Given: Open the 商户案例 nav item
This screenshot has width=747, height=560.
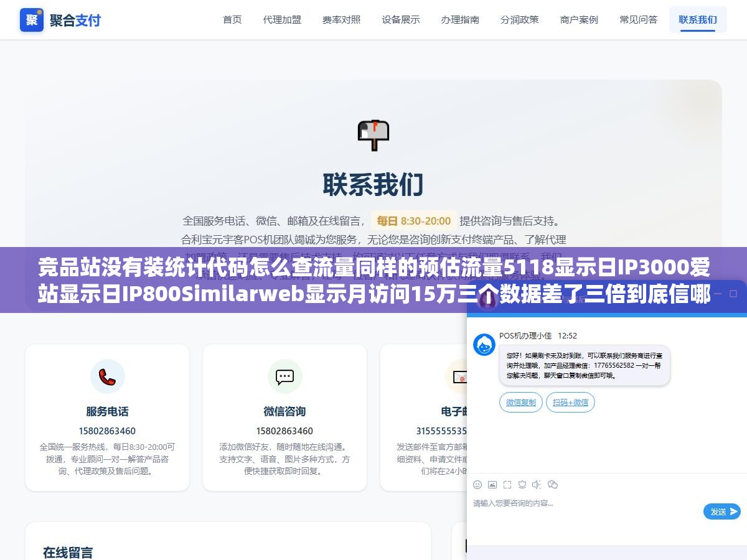Looking at the screenshot, I should click(579, 20).
